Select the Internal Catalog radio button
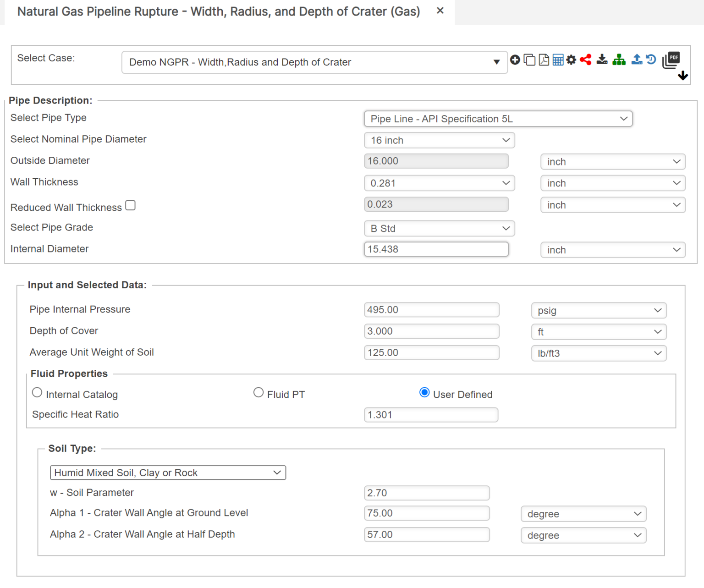The image size is (704, 588). 37,393
